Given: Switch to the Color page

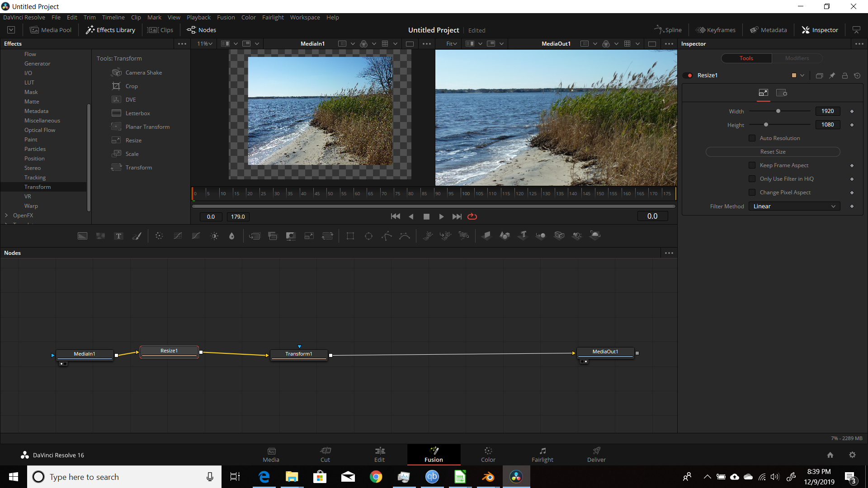Looking at the screenshot, I should 488,455.
